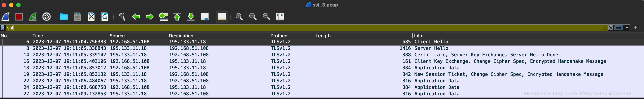Stop capturing packets with red square
Viewport: 644px width, 99px height.
point(19,17)
